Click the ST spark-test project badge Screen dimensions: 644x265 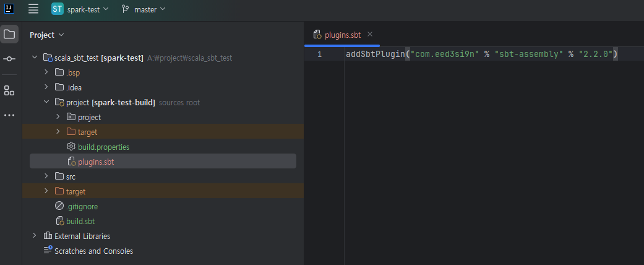[x=58, y=9]
